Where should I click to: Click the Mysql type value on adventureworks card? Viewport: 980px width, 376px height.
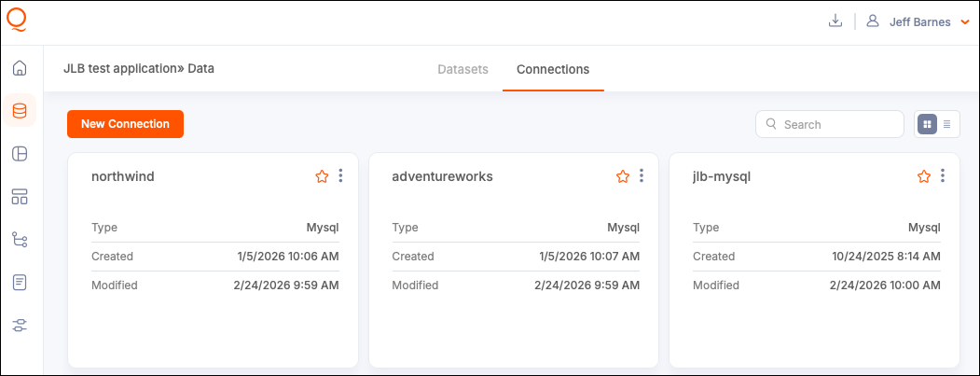[624, 227]
